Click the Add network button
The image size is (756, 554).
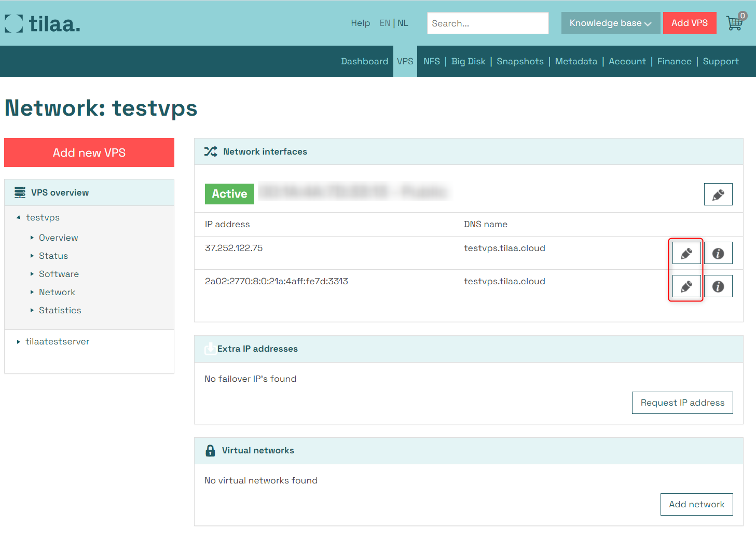[696, 504]
